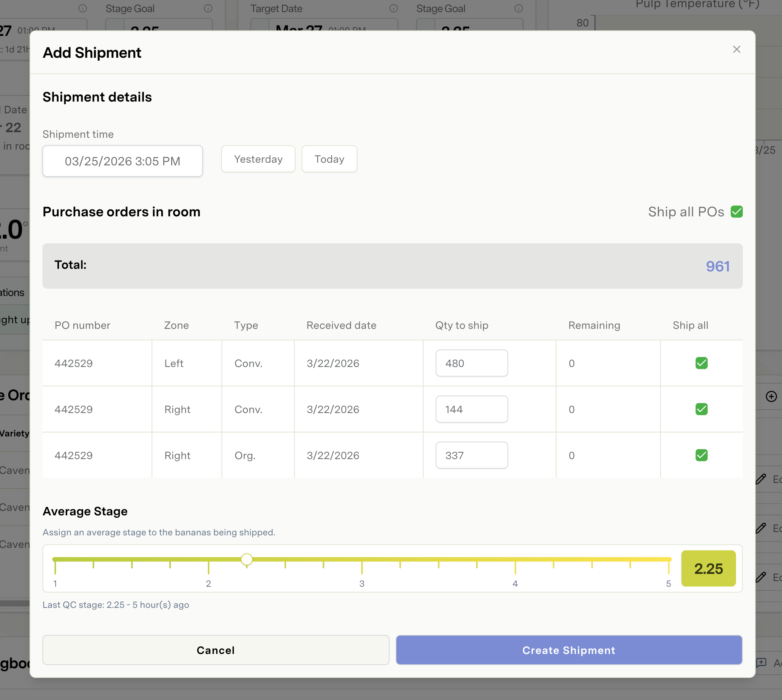Uncheck the Ship all POs checkbox

click(736, 212)
